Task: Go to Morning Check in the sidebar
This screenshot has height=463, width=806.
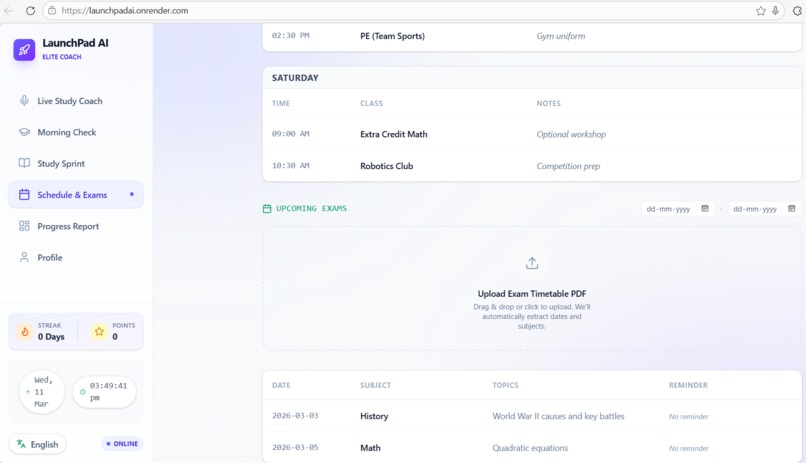Action: pos(76,132)
